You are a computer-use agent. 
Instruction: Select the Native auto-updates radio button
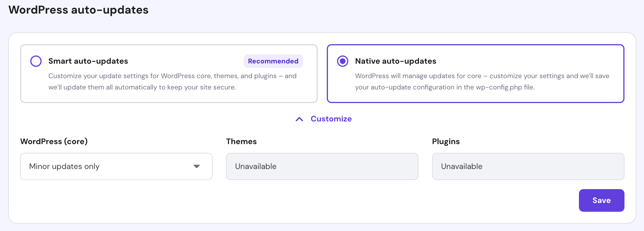pos(342,61)
